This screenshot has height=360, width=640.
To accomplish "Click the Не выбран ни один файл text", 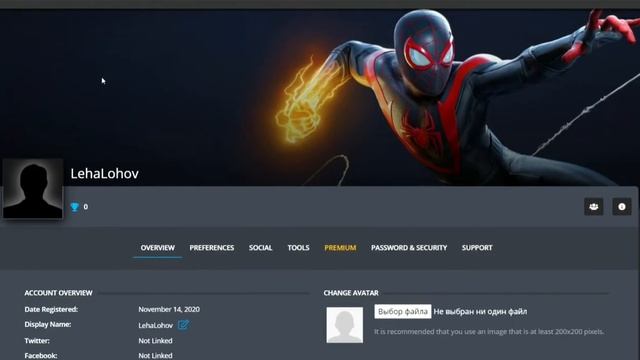I will (480, 311).
